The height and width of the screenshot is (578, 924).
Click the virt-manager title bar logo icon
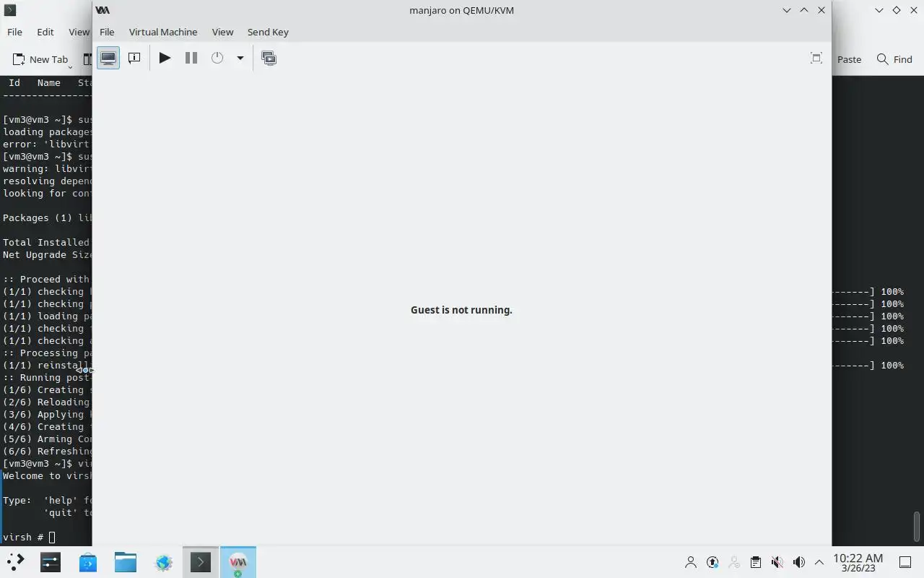pyautogui.click(x=103, y=10)
